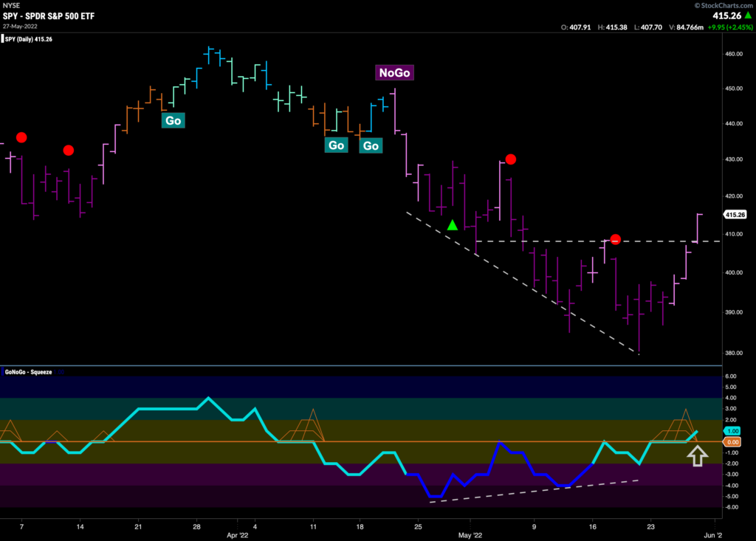Click the 420.00 price axis label
Viewport: 756px width, 541px height.
733,196
